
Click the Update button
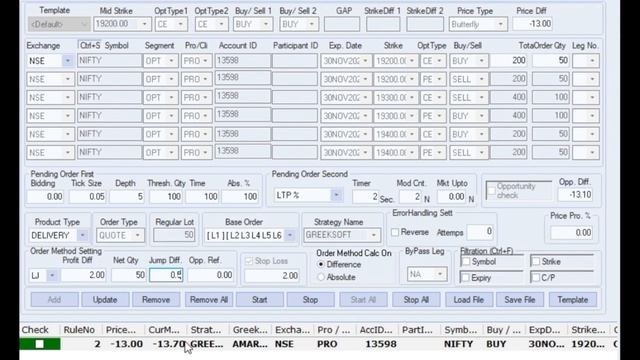(x=105, y=300)
